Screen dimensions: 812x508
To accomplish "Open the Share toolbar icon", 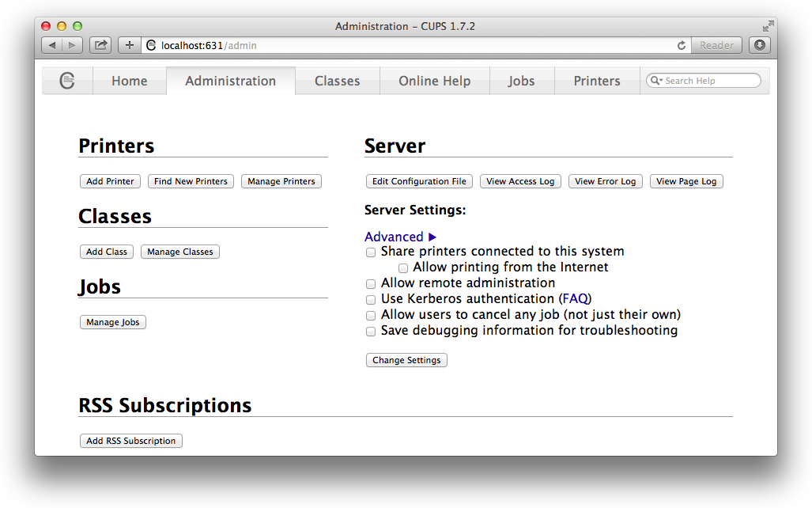I will coord(100,45).
